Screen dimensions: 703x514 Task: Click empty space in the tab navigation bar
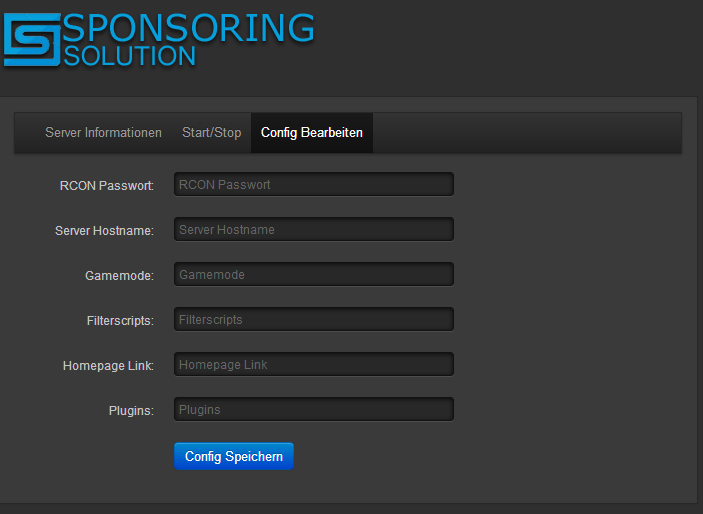click(527, 133)
